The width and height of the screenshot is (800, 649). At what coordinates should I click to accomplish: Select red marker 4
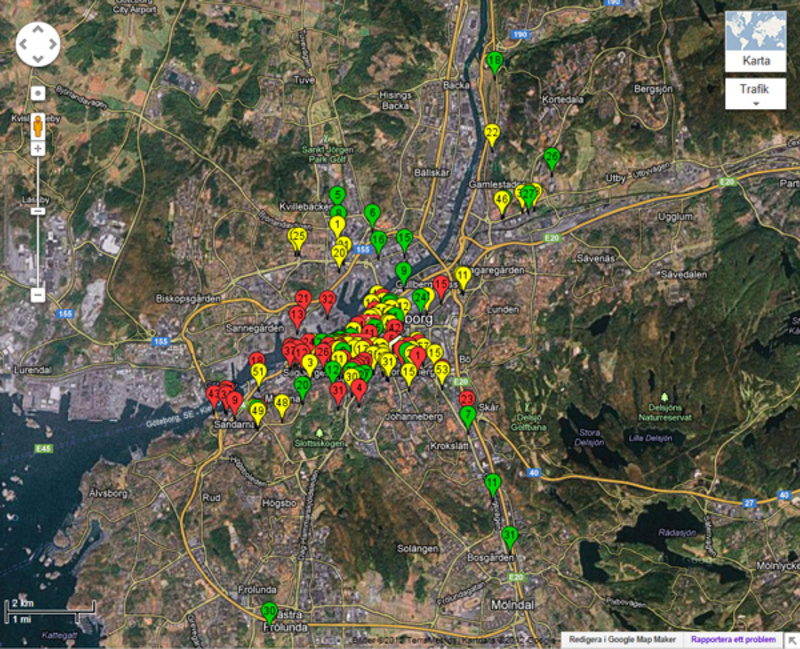click(359, 389)
